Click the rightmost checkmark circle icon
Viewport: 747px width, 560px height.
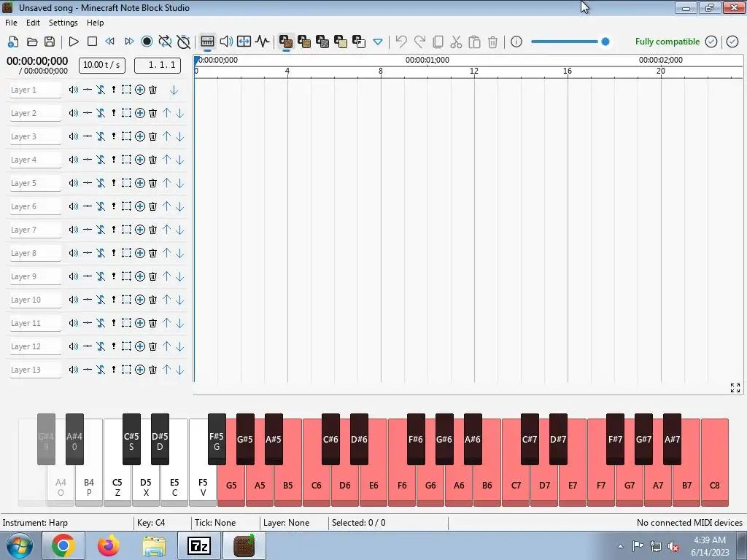tap(732, 42)
